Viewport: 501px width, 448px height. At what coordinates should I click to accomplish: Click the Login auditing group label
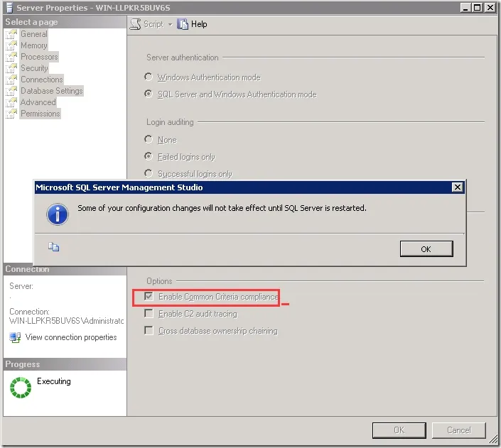[170, 122]
